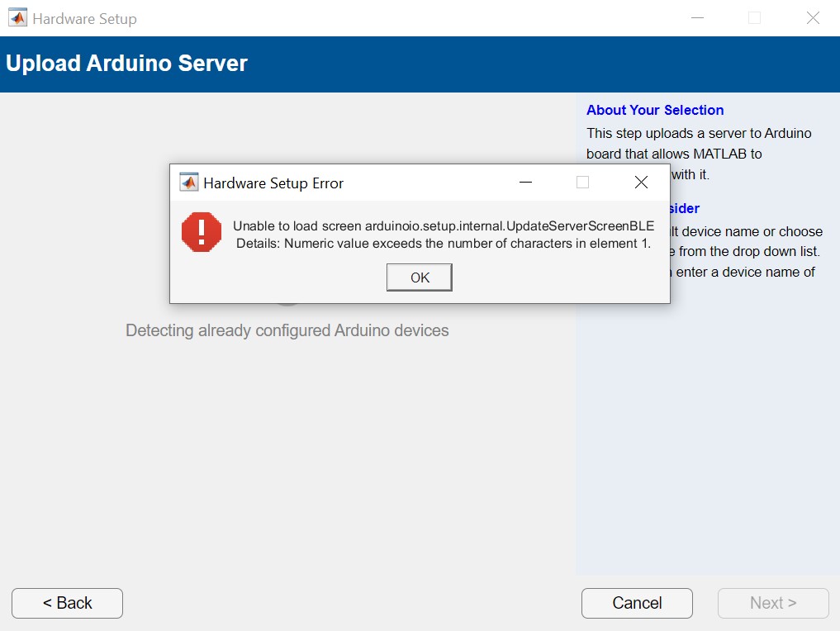The image size is (840, 631).
Task: Minimize the Hardware Setup window
Action: (x=697, y=17)
